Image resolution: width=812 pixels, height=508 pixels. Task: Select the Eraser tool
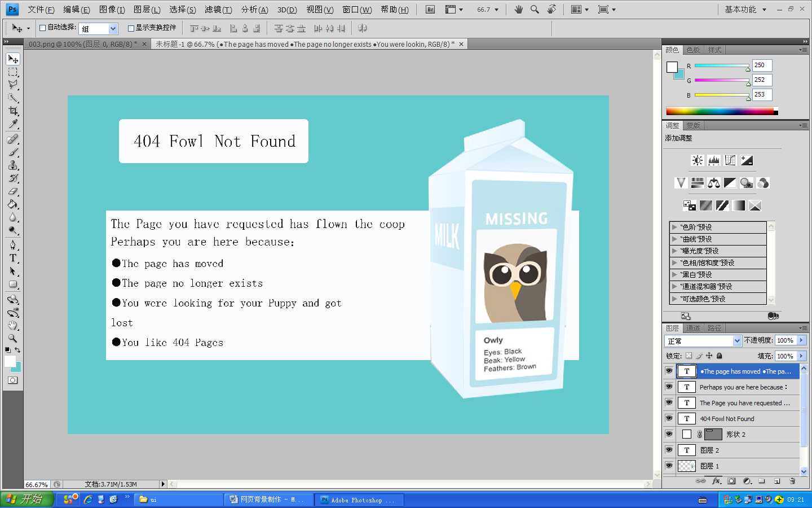[13, 191]
